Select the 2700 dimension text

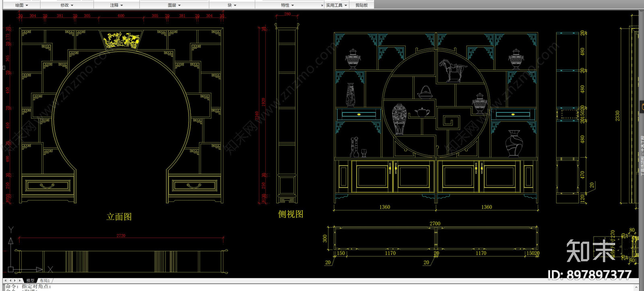pyautogui.click(x=435, y=223)
